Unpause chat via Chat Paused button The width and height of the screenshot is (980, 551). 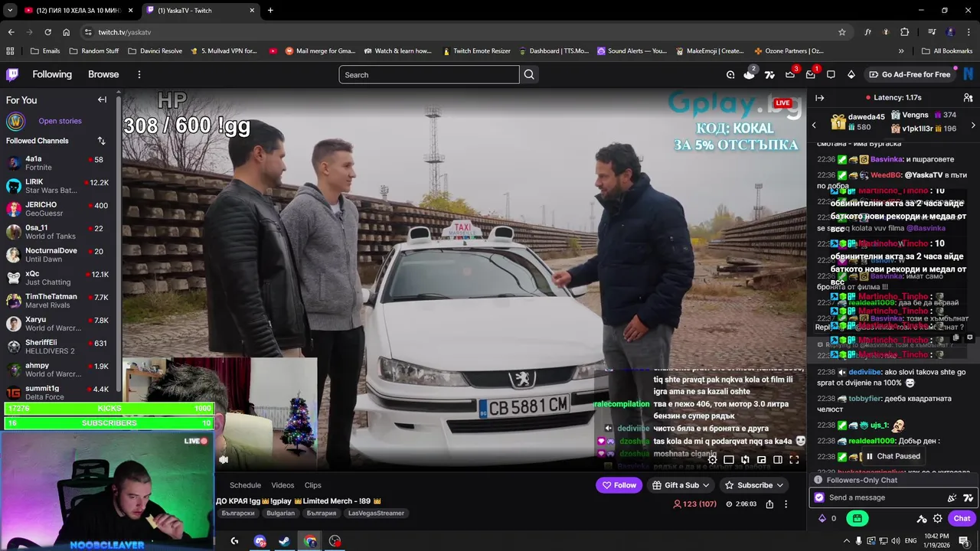tap(893, 456)
